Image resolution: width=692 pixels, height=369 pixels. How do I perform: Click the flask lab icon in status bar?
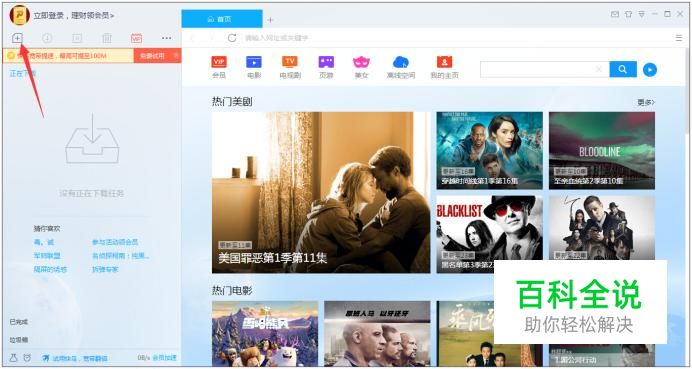13,358
